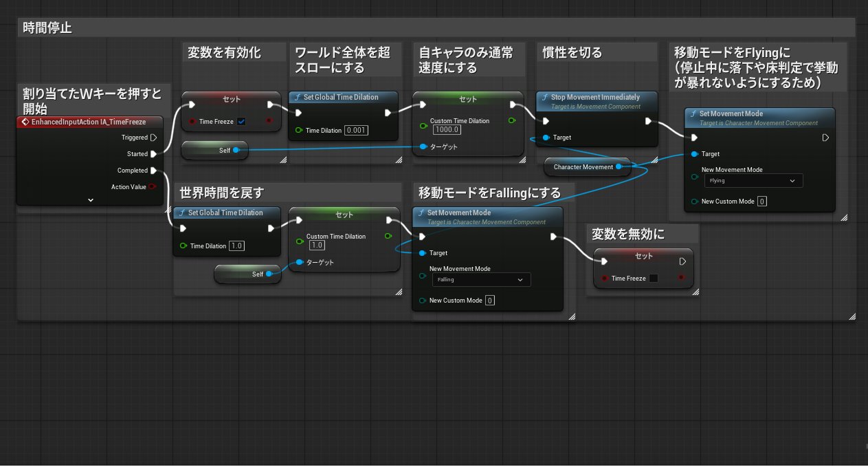The height and width of the screenshot is (467, 868).
Task: Edit the Time Dilation 1.0 value field
Action: click(x=236, y=246)
